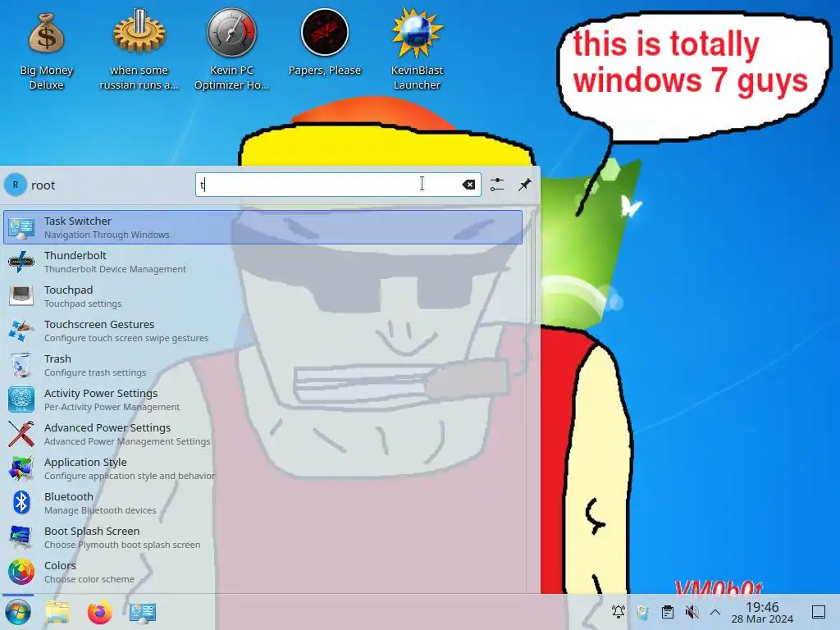The image size is (840, 630).
Task: Open the clipboard tray icon
Action: pos(668,612)
